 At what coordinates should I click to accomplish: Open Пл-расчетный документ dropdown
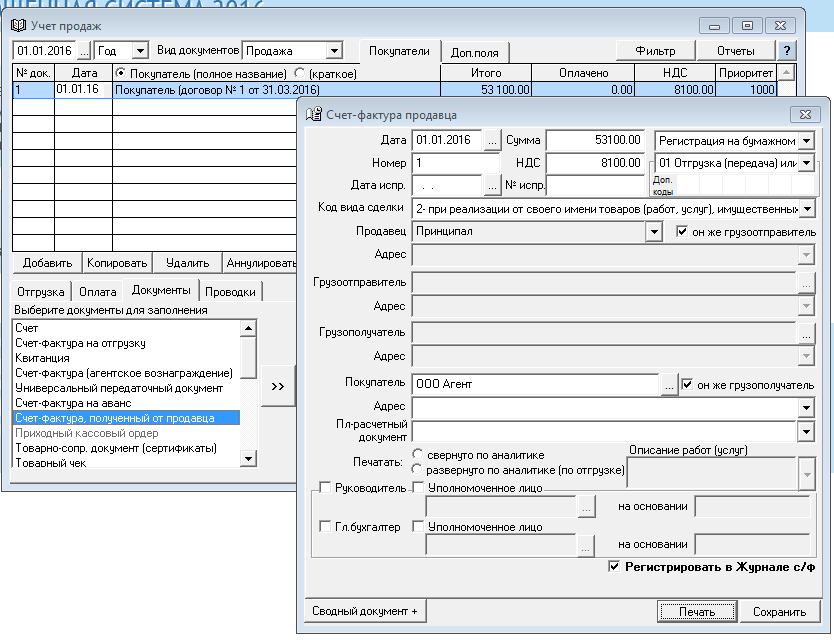click(x=806, y=431)
